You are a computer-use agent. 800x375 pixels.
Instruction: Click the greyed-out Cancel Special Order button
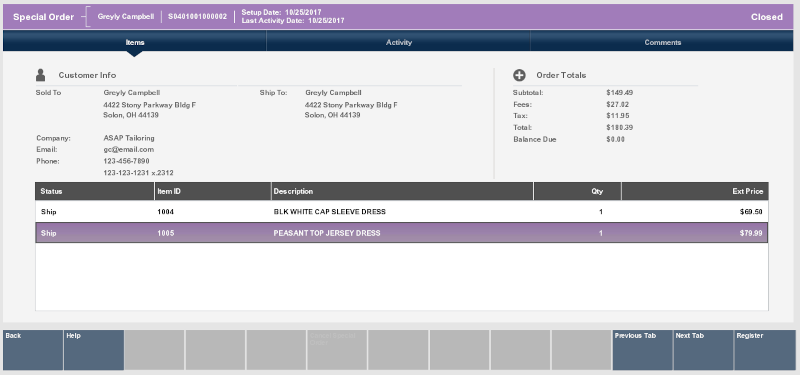(x=337, y=350)
